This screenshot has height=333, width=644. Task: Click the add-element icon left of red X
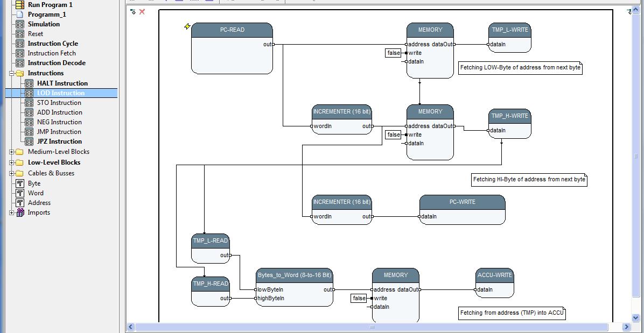[133, 12]
